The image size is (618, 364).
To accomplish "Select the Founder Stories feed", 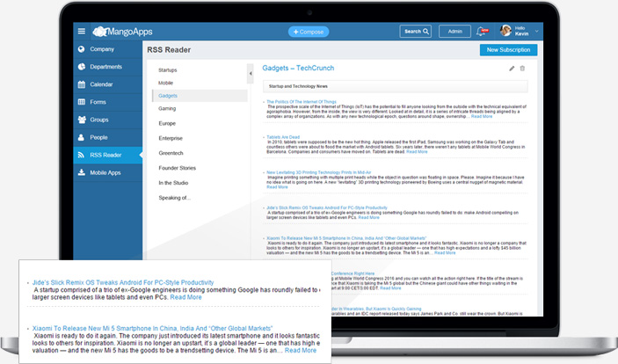I will (177, 168).
